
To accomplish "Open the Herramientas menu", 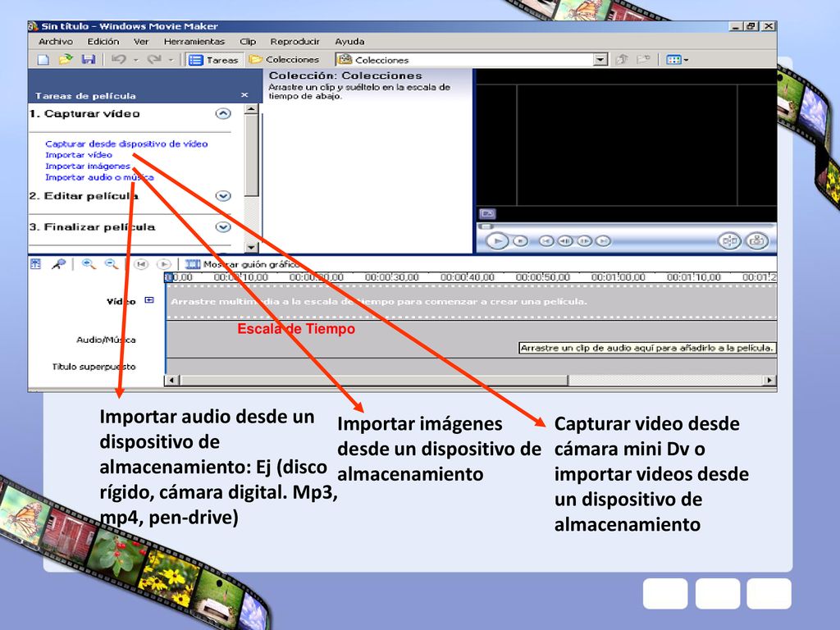I will [194, 41].
